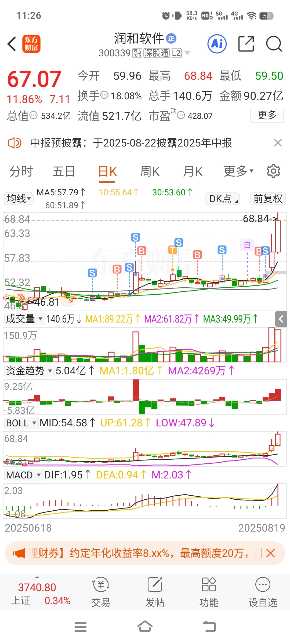The image size is (290, 644).
Task: Tap the orange T marker on chart
Action: pos(173,250)
